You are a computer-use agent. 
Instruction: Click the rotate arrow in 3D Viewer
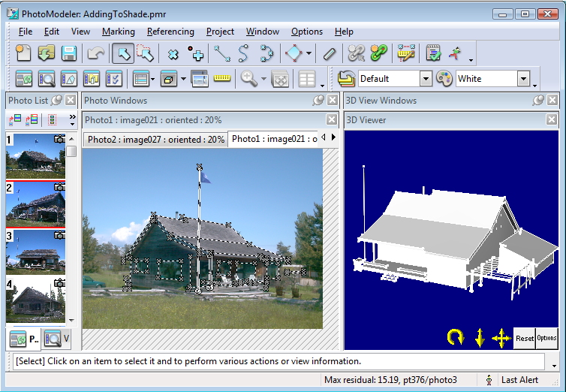[456, 338]
